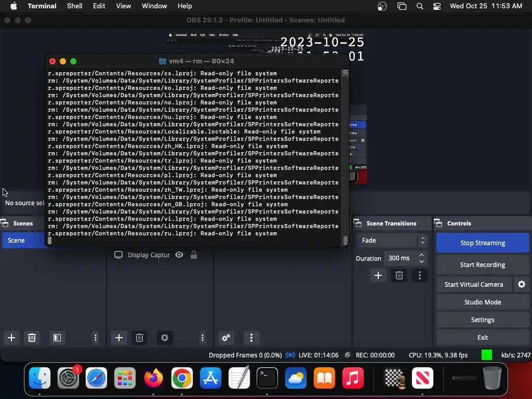This screenshot has width=532, height=399.
Task: Click Start Recording button
Action: pos(483,264)
